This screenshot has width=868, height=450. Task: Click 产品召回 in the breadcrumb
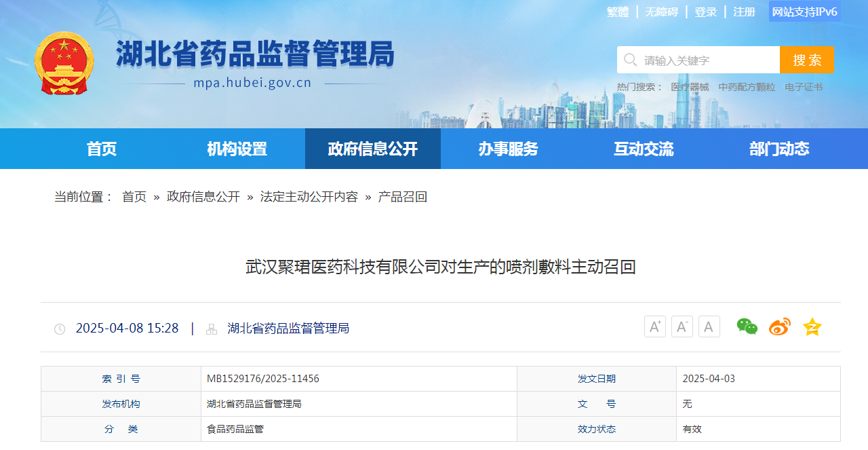click(x=402, y=197)
